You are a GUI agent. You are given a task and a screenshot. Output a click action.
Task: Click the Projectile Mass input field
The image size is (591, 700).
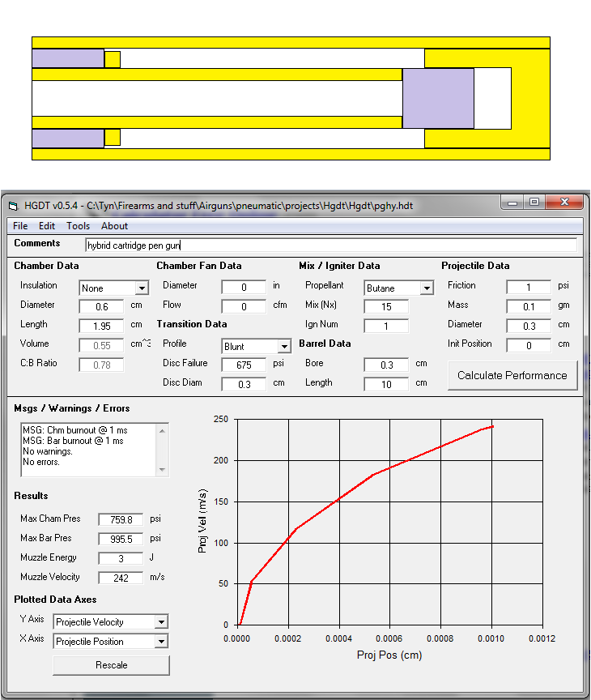529,306
